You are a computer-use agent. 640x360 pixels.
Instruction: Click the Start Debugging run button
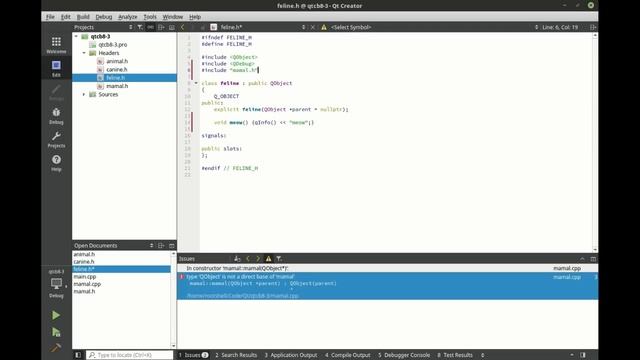(56, 332)
